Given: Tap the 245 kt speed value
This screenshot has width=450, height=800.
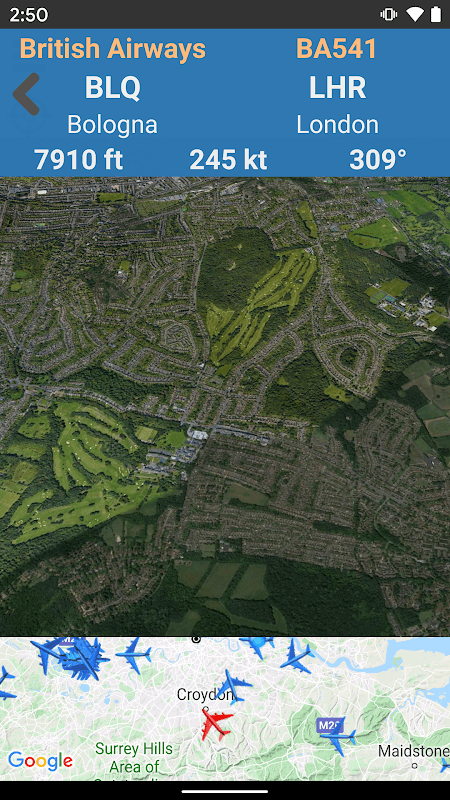Looking at the screenshot, I should 228,160.
